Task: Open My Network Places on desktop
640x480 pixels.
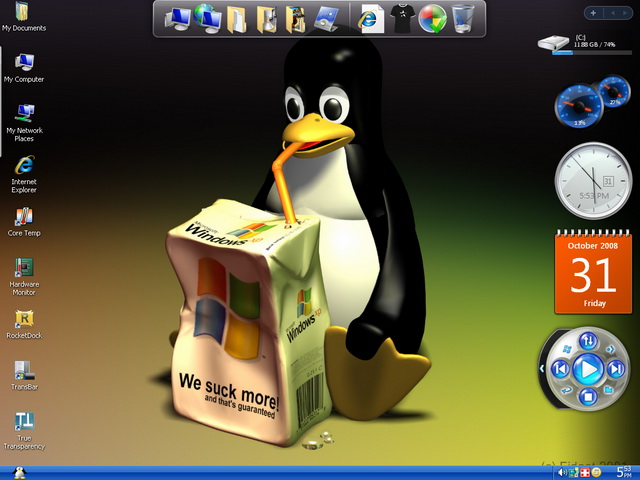Action: tap(24, 123)
